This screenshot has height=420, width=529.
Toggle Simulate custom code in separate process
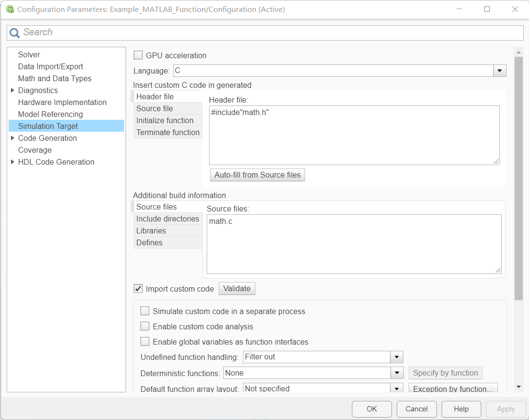[x=145, y=311]
